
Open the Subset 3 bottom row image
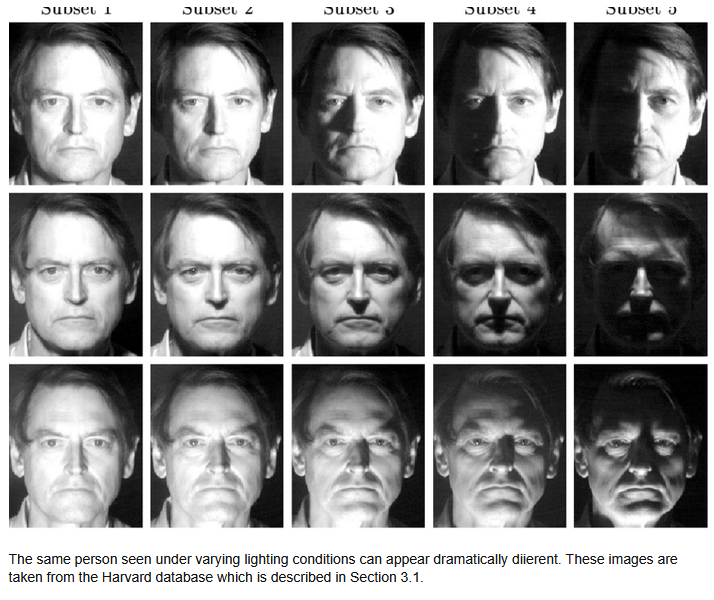pos(358,445)
